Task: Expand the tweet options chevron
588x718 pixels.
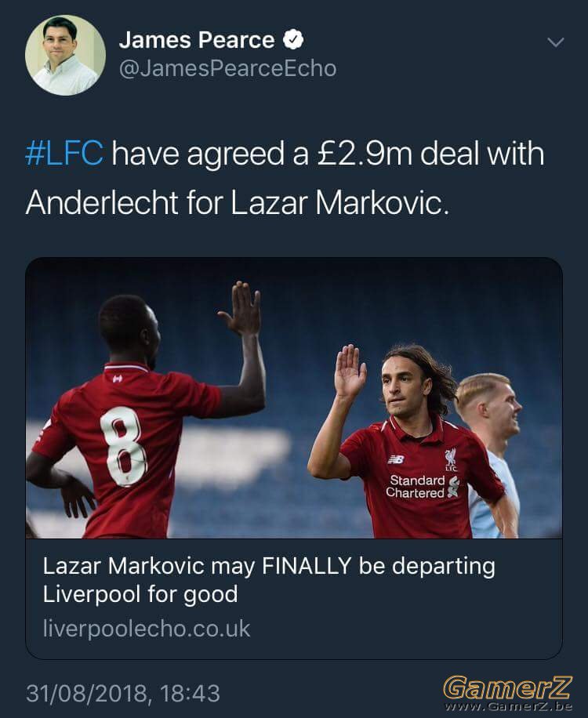Action: point(556,42)
